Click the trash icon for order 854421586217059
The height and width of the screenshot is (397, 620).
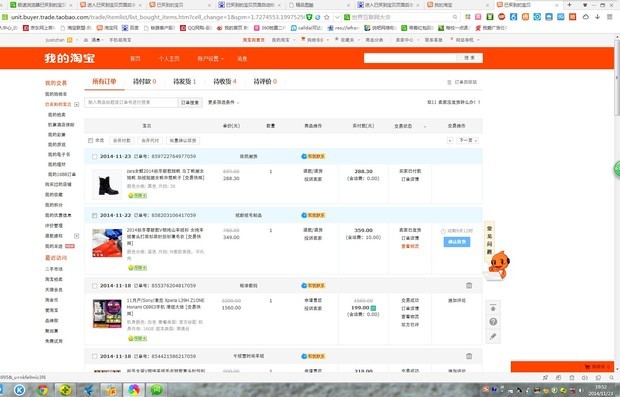click(469, 356)
